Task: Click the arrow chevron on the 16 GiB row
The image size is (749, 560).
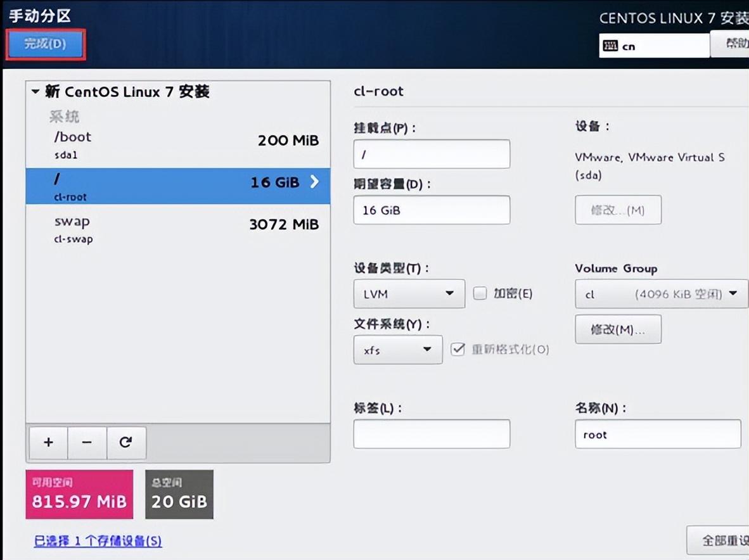Action: tap(314, 182)
